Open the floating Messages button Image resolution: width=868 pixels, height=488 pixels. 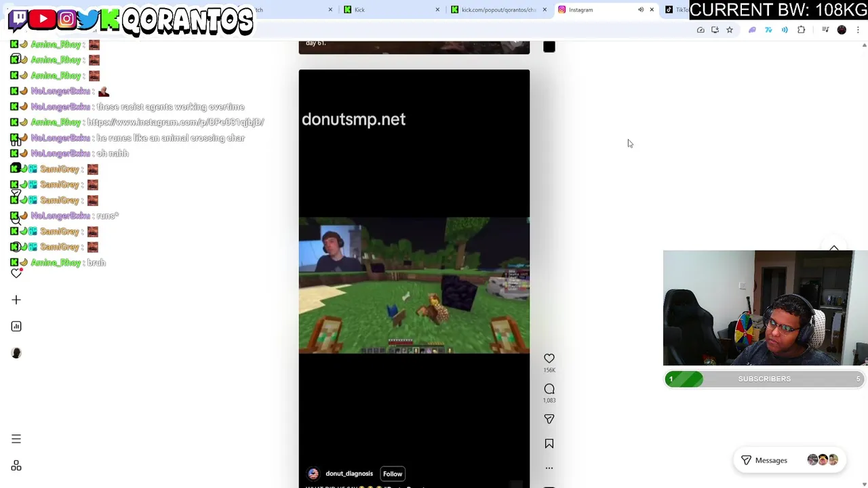pyautogui.click(x=789, y=460)
